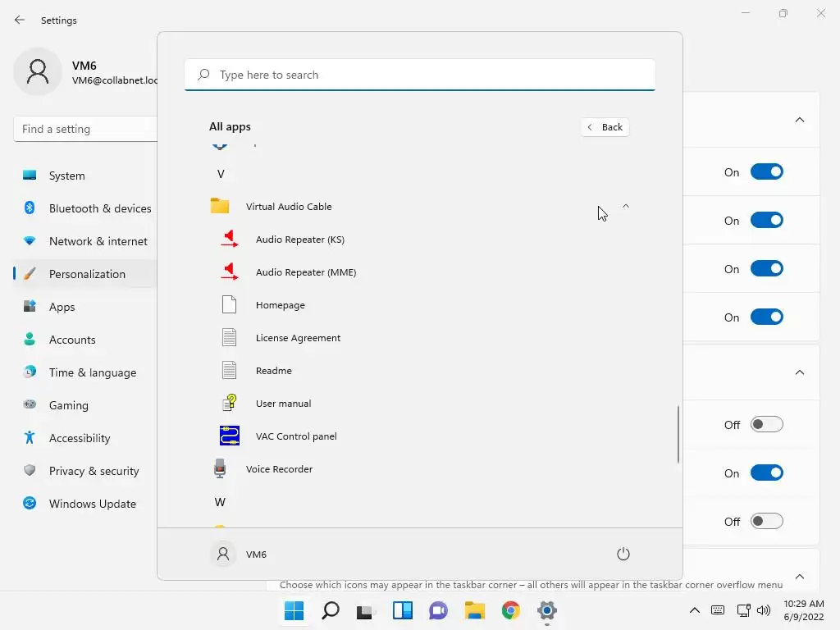Screen dimensions: 840x630
Task: Click the Virtual Audio Cable folder label
Action: [x=289, y=206]
